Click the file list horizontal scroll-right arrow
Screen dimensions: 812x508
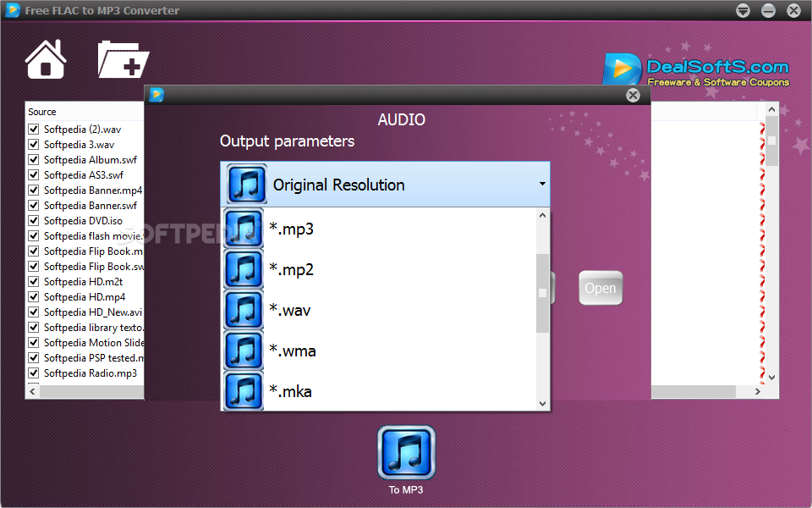coord(758,391)
